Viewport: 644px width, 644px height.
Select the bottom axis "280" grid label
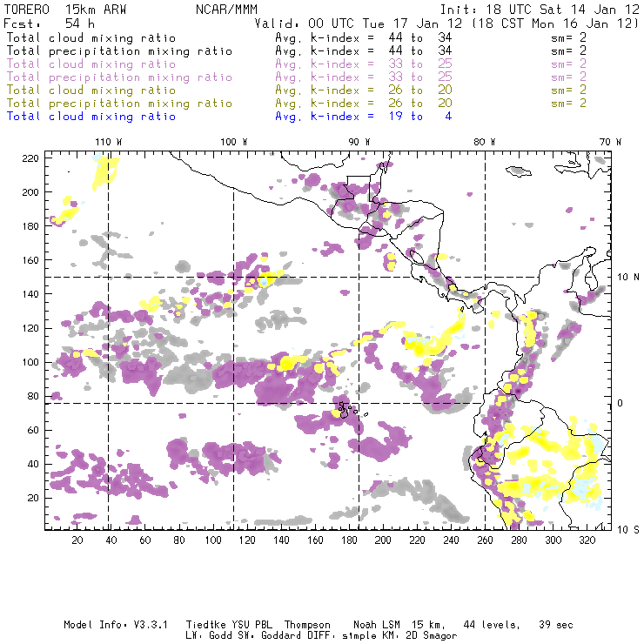click(x=519, y=540)
